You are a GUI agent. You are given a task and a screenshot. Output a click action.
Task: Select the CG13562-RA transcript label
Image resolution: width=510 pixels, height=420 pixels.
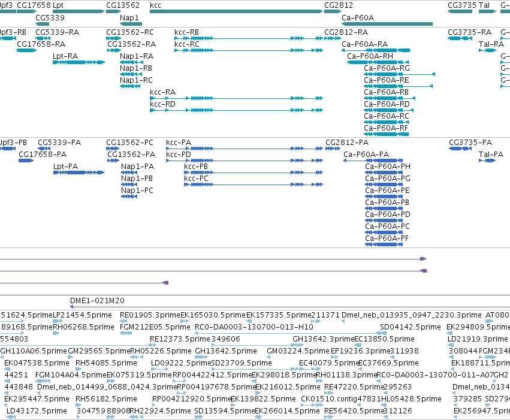coord(132,44)
